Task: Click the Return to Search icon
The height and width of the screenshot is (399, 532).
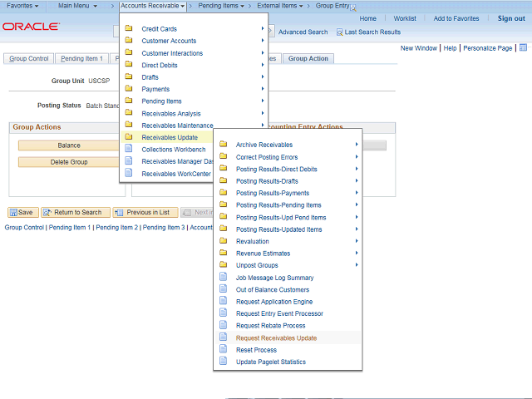Action: coord(47,212)
